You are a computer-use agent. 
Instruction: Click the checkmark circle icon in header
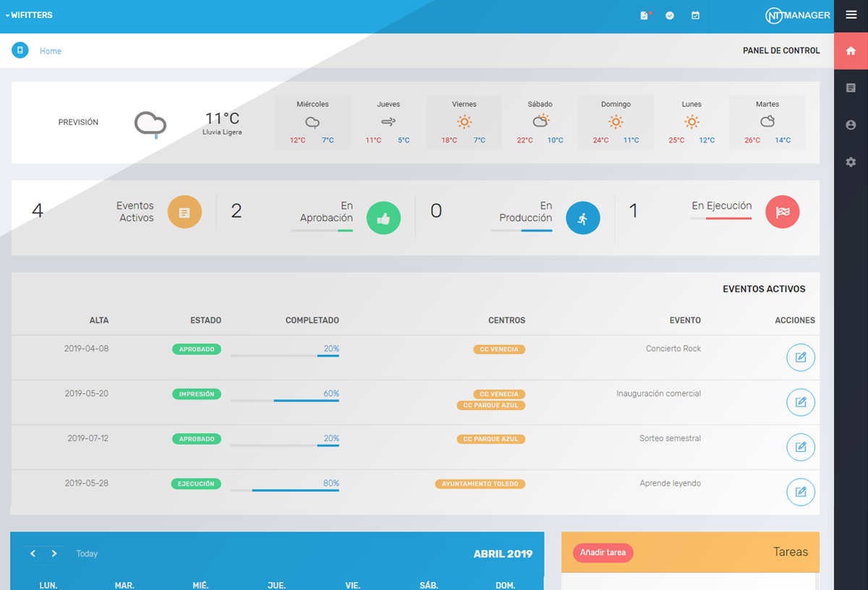pyautogui.click(x=670, y=15)
